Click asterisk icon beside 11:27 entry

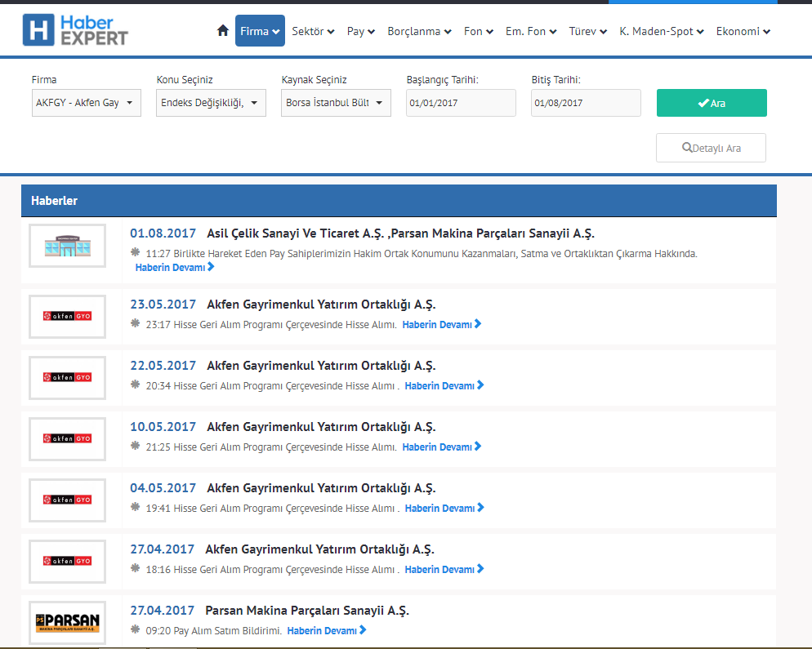[135, 252]
